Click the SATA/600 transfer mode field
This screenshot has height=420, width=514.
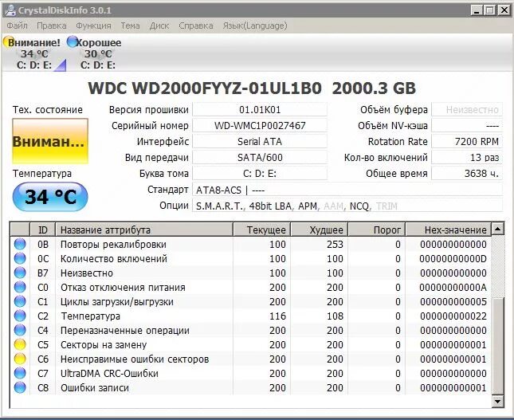(260, 157)
